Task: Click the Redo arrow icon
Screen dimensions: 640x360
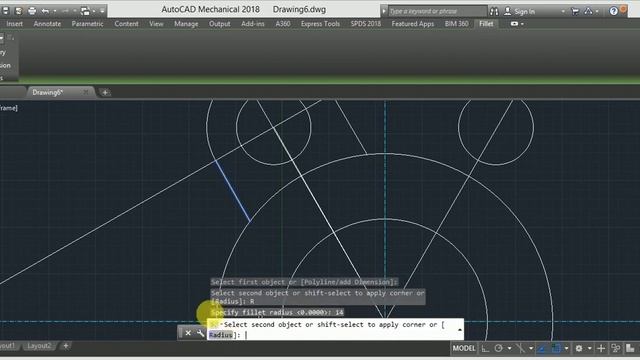Action: (x=65, y=11)
